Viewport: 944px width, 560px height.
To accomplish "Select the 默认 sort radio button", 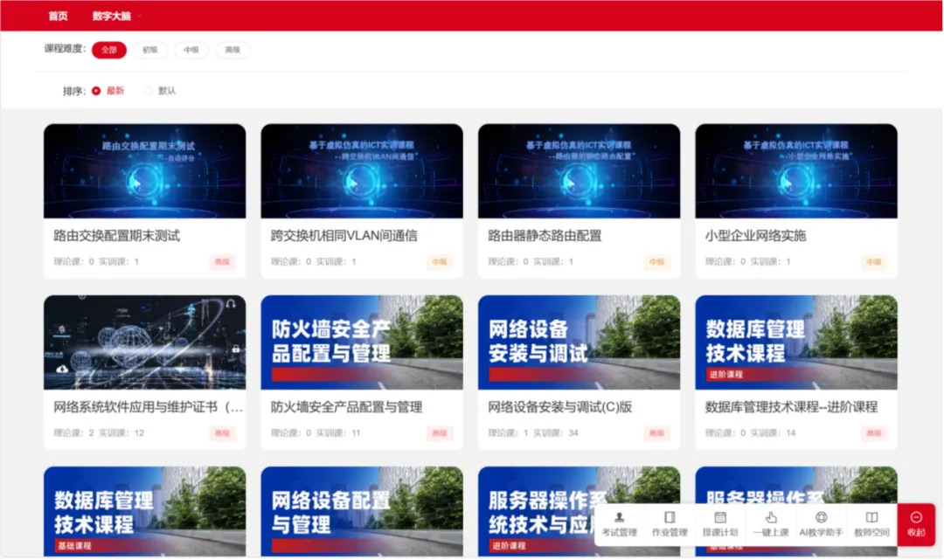I will (148, 91).
